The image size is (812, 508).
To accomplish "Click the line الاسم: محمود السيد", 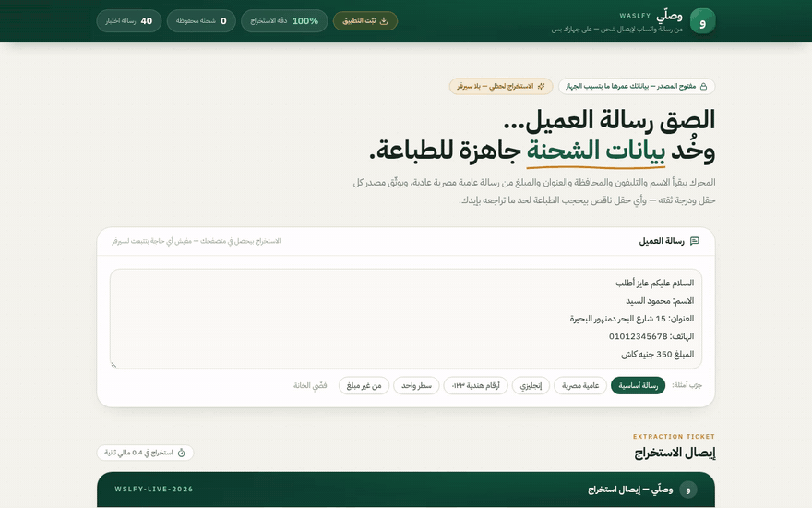I will [660, 301].
